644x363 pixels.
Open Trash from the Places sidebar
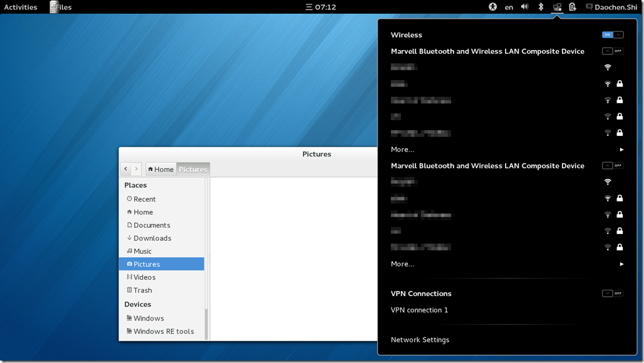tap(142, 290)
